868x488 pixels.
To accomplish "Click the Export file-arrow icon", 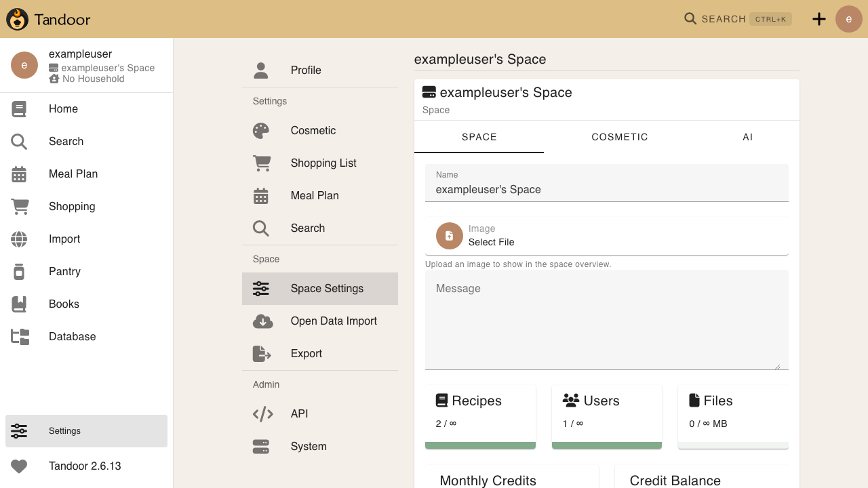I will [x=262, y=354].
